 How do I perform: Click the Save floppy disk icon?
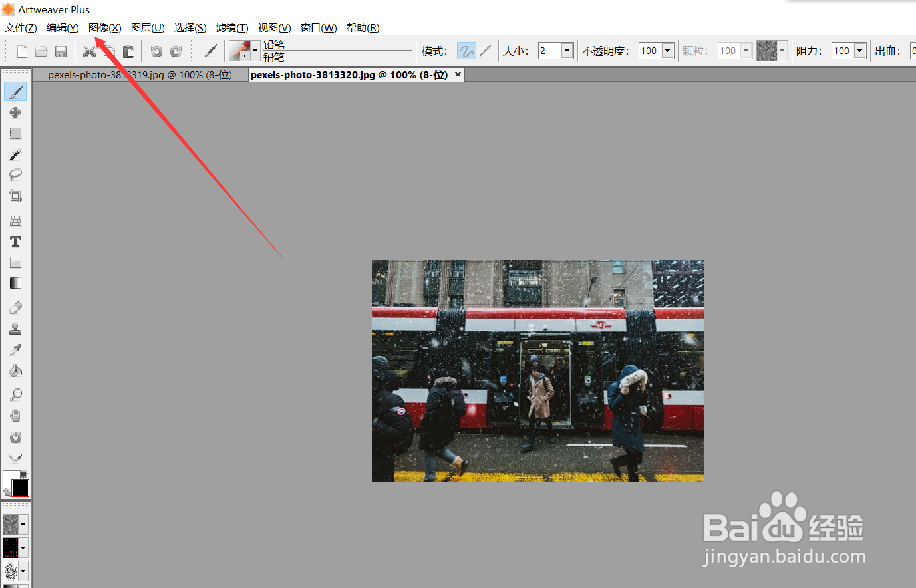pos(61,51)
